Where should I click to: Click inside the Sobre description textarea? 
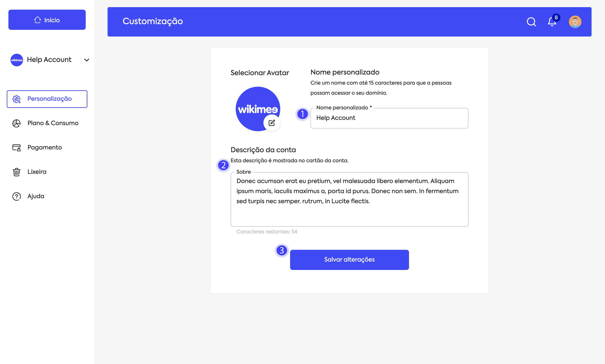click(349, 199)
